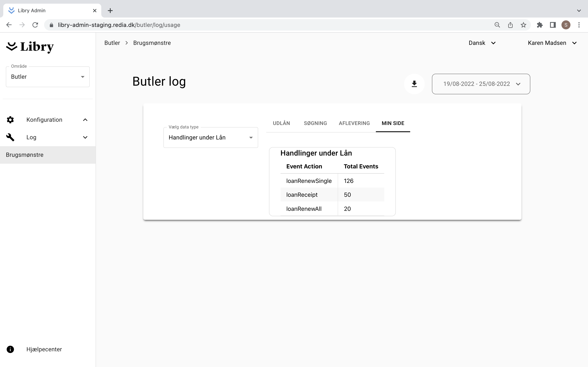Open the date range dropdown
The image size is (588, 367).
coord(481,84)
